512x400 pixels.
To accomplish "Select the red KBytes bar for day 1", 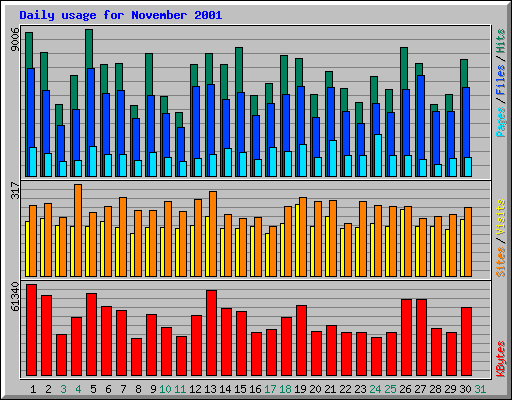I will tap(31, 330).
